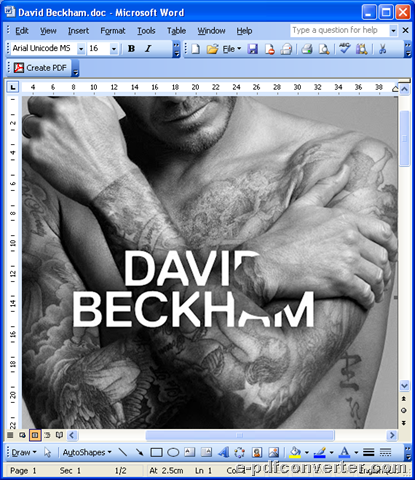Open Print Preview from the toolbar

point(324,49)
